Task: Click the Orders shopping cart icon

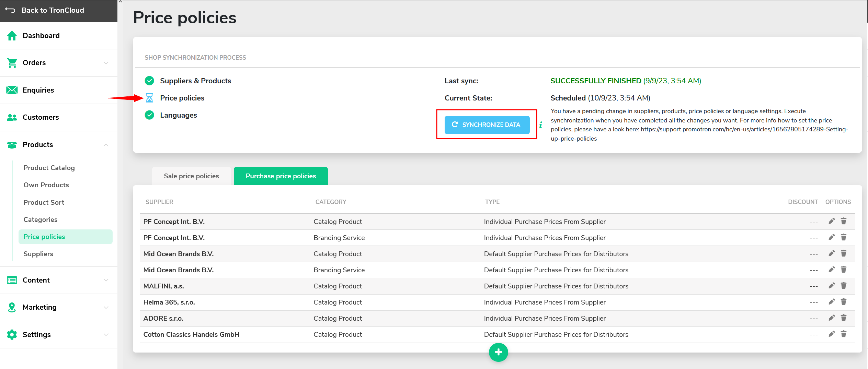Action: tap(12, 63)
